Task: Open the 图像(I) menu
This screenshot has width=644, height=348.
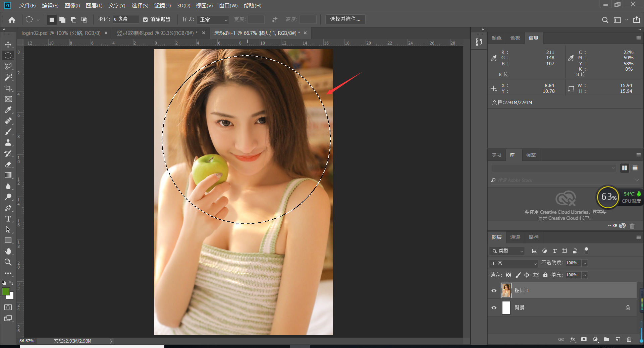Action: coord(72,6)
